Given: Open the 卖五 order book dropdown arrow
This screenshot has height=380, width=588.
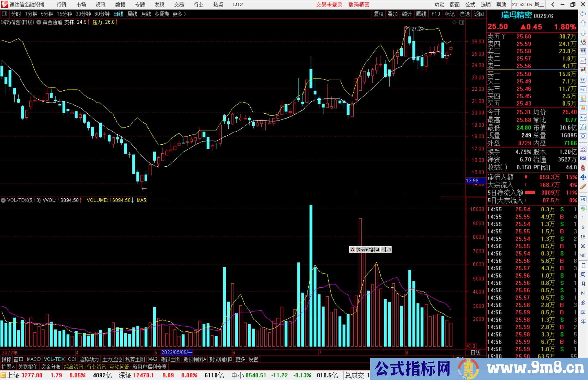Looking at the screenshot, I should click(504, 37).
